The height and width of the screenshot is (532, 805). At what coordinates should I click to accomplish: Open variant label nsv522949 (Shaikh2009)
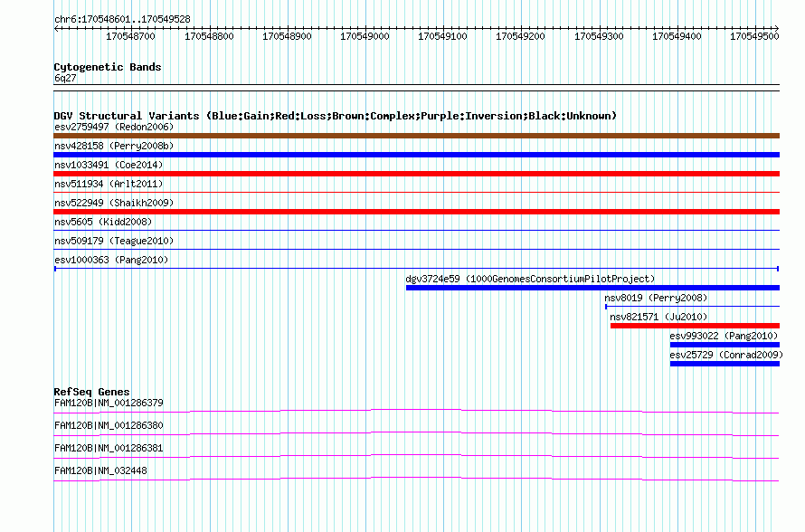click(114, 203)
